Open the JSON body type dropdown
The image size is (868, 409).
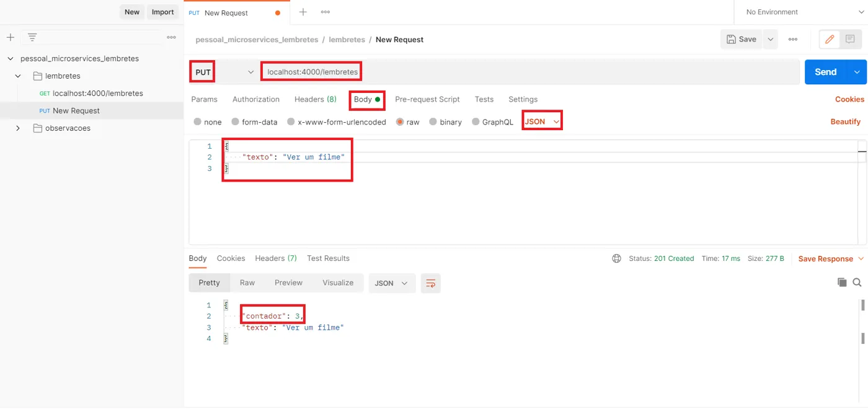tap(542, 121)
